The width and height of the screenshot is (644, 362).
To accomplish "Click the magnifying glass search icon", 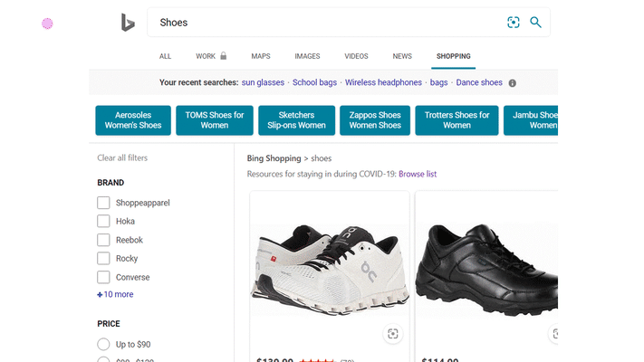I will [535, 23].
